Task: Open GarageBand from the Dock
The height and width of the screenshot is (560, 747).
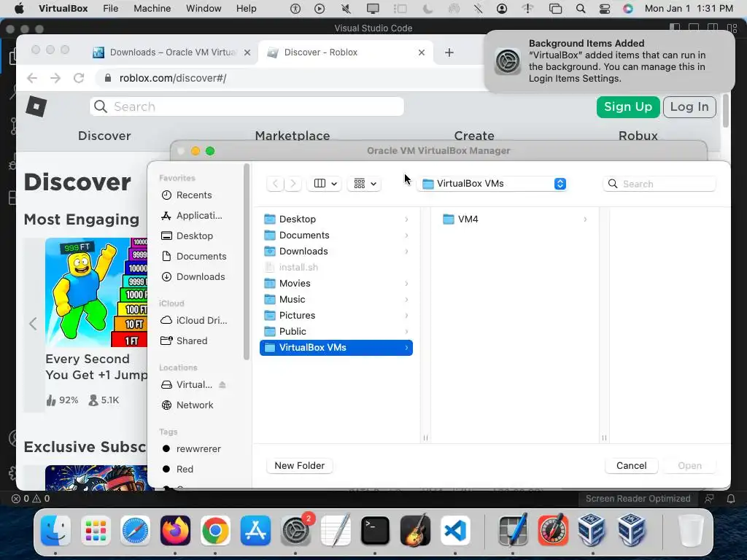Action: (415, 531)
